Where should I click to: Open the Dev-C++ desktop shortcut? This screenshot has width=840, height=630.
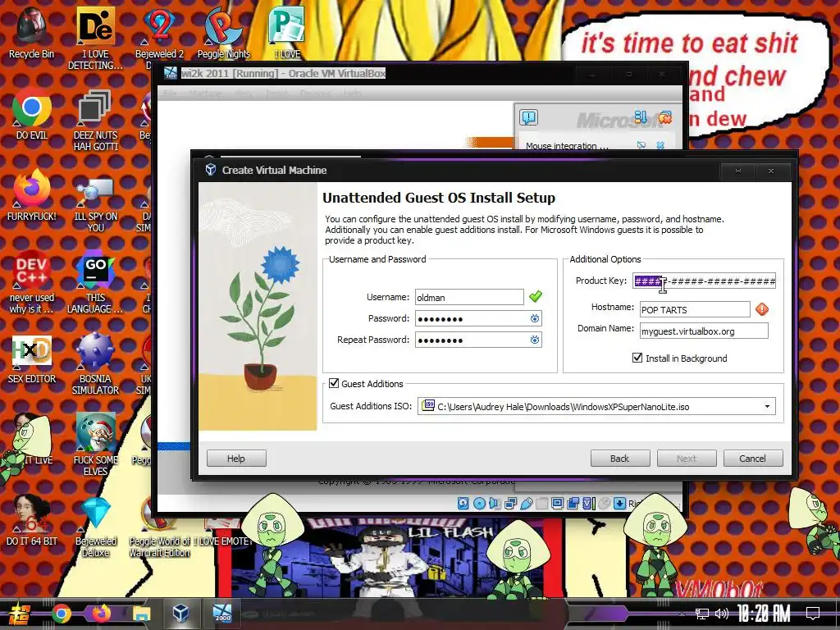(x=32, y=282)
